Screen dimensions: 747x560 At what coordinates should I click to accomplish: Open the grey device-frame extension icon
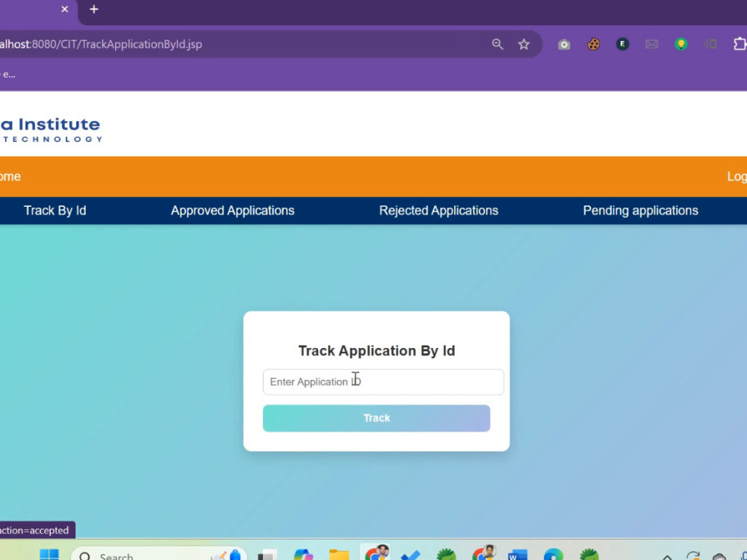click(710, 44)
